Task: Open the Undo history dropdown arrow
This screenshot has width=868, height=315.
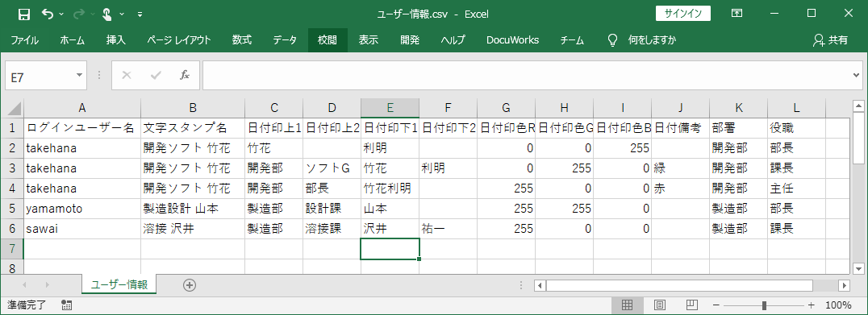Action: coord(61,14)
